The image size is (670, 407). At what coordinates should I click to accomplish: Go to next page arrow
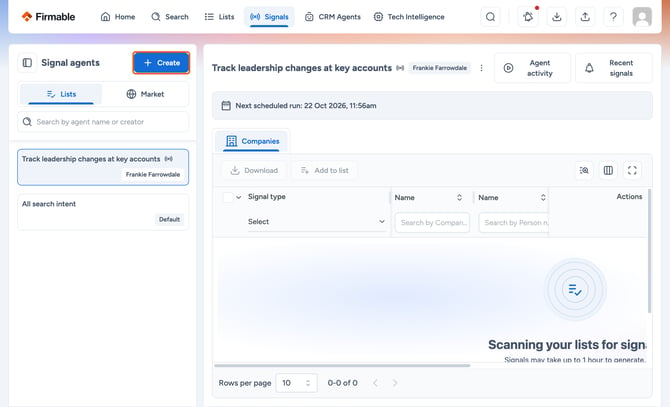395,383
